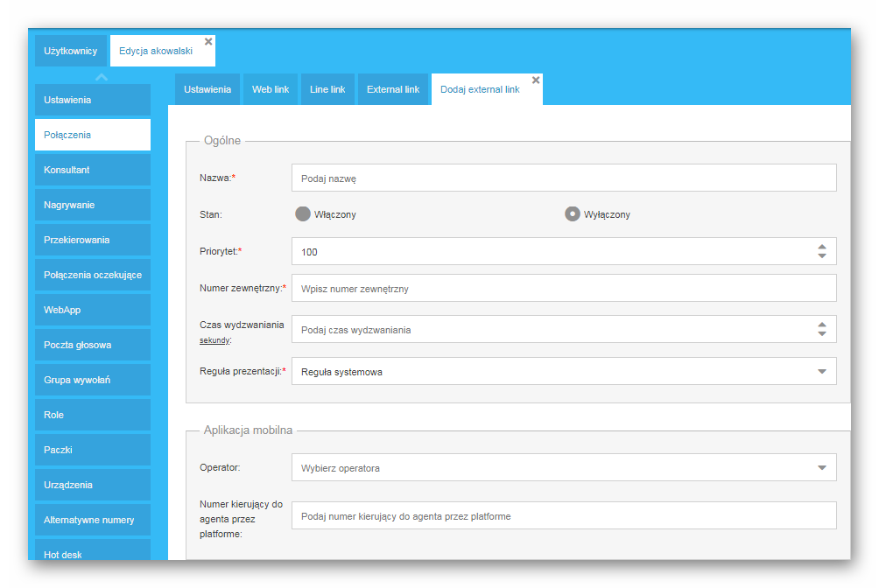This screenshot has height=588, width=879.
Task: Decrease Czas wydzwaniania with down arrow
Action: coord(822,333)
